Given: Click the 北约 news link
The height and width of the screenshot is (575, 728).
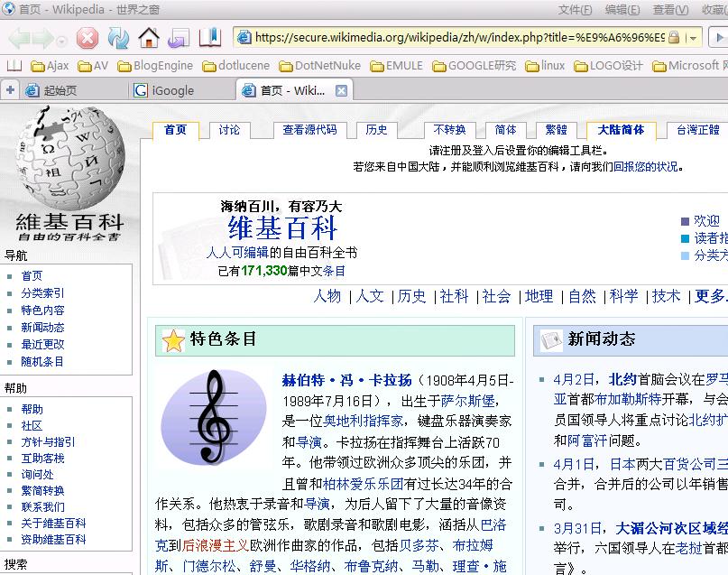Looking at the screenshot, I should [x=622, y=380].
